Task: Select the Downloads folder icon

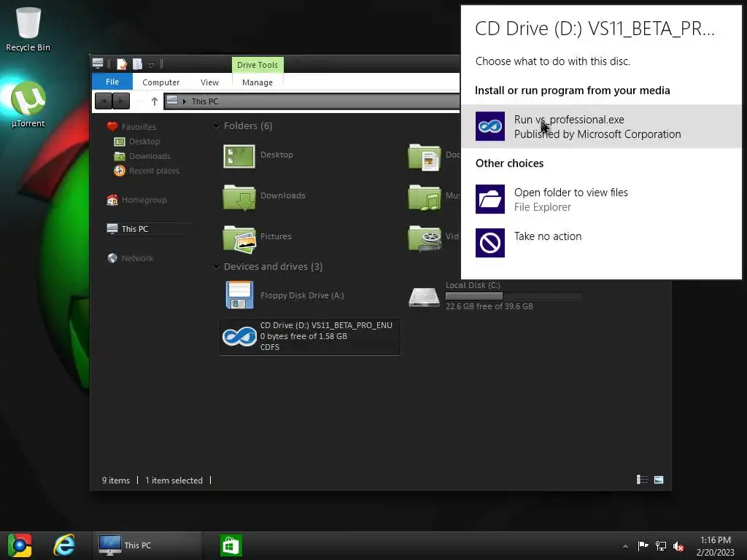Action: pos(239,197)
